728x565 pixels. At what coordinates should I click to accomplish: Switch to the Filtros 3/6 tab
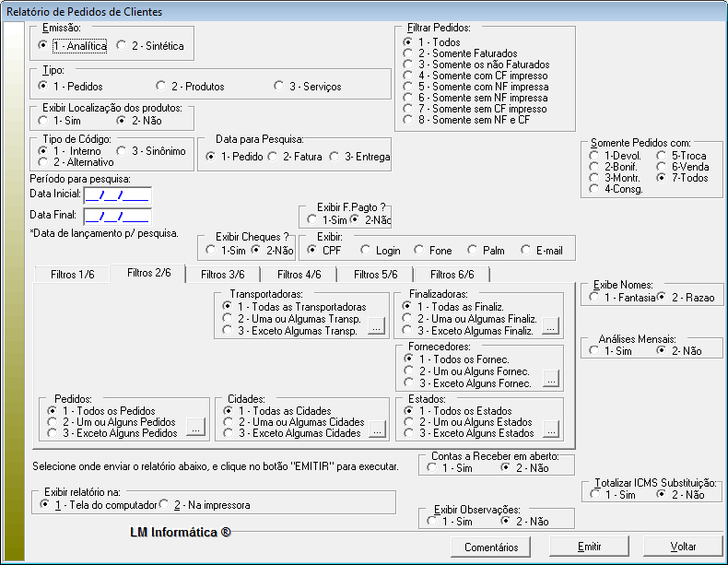coord(223,275)
